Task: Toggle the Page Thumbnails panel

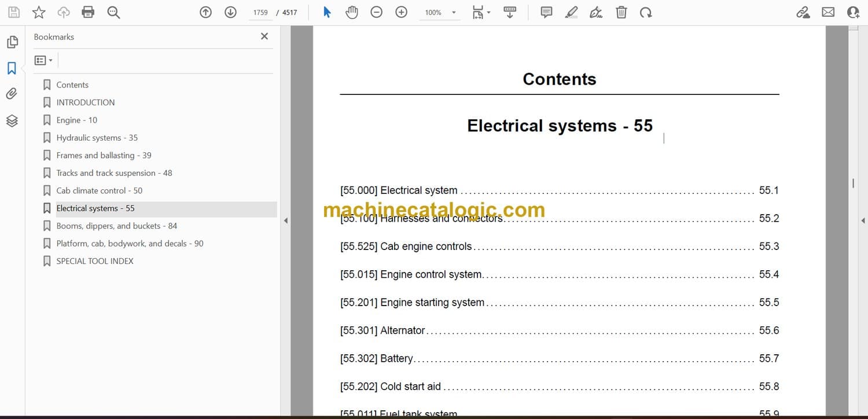Action: pyautogui.click(x=12, y=42)
